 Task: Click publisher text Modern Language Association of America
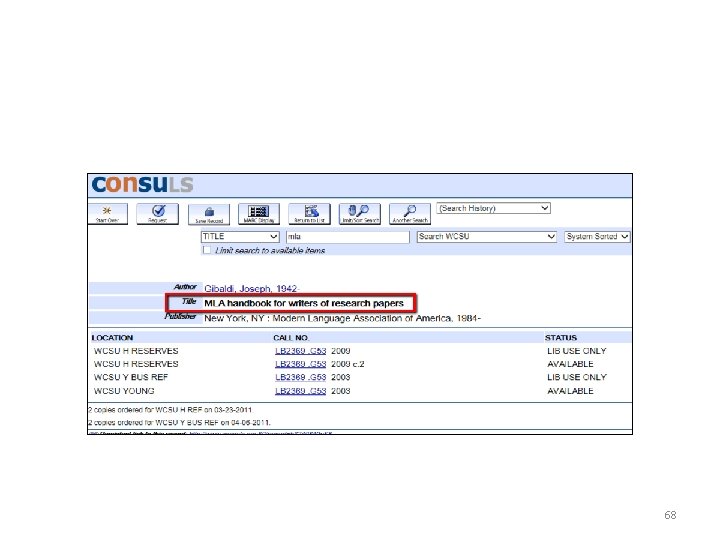(x=362, y=319)
